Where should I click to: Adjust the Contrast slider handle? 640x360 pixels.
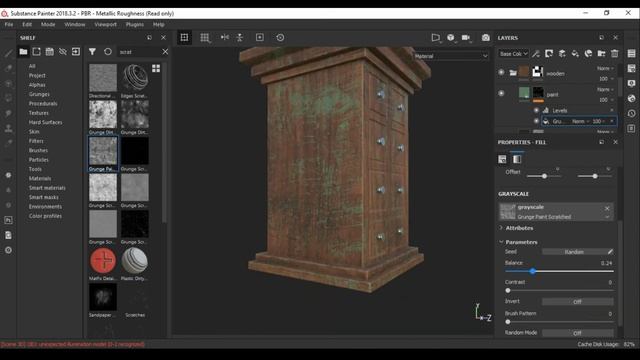[x=508, y=291]
